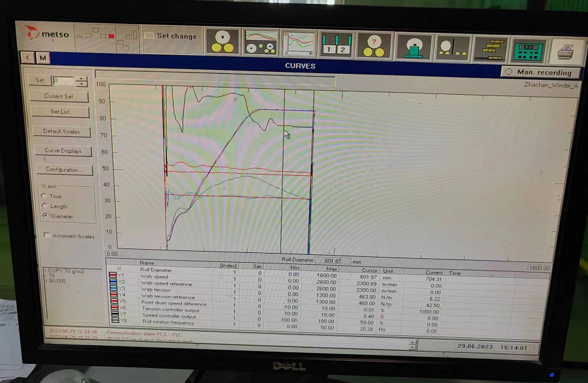Select the Time X axis option
Viewport: 588px width, 383px height.
(x=44, y=196)
